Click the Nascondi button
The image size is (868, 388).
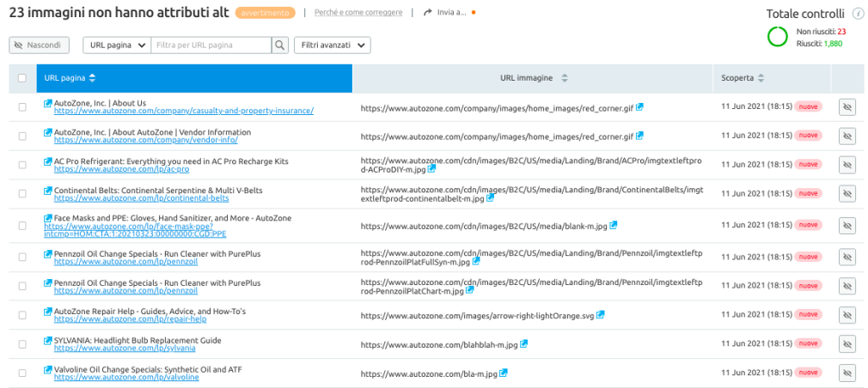(39, 45)
